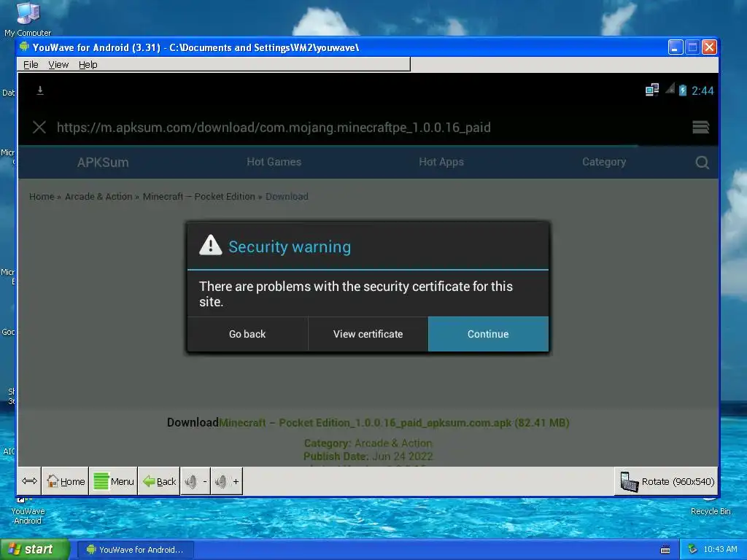Open the Category tab
Screen dimensions: 747x560
pos(603,162)
